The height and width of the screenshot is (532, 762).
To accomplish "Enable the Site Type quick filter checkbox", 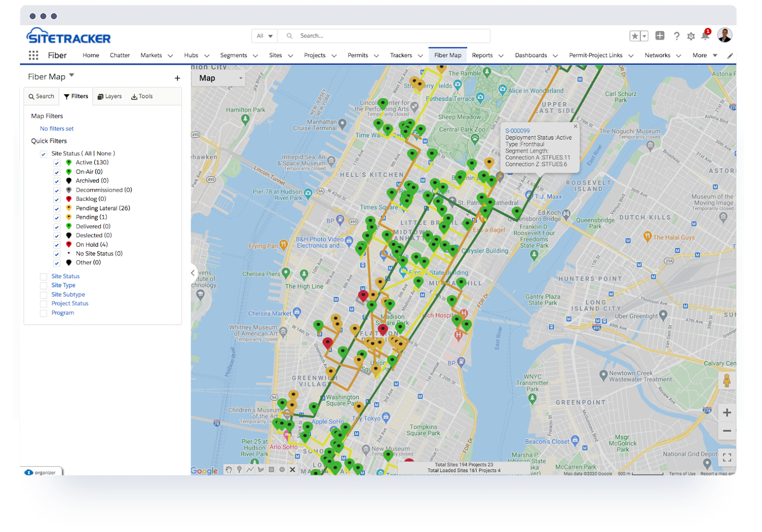I will (43, 286).
